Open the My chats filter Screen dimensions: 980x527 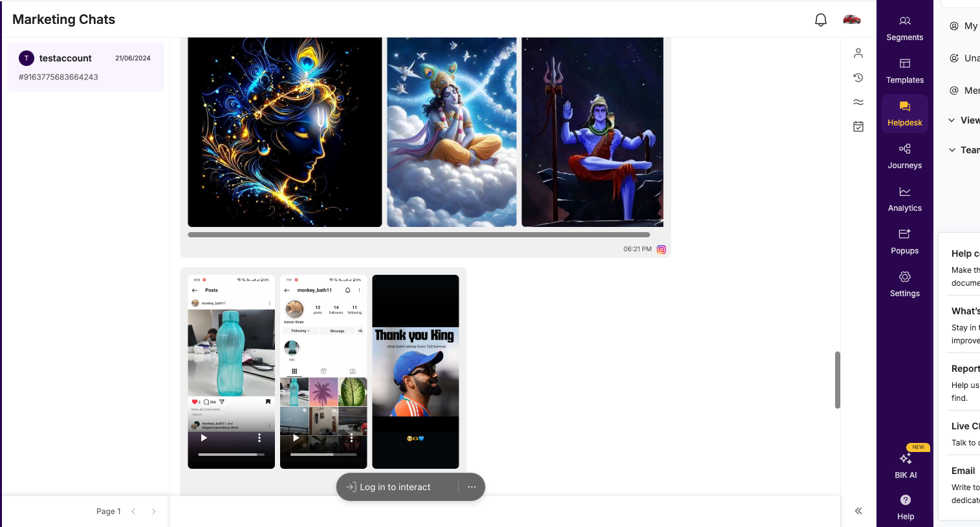964,26
